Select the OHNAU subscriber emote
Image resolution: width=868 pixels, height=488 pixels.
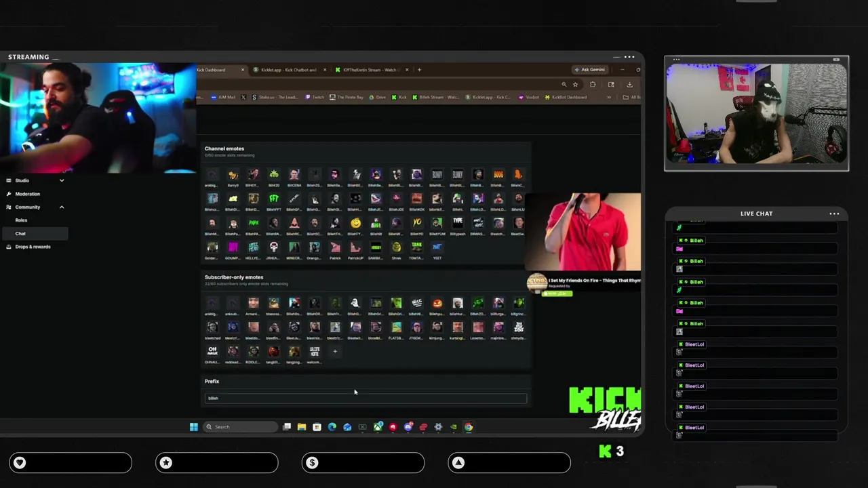pos(212,352)
